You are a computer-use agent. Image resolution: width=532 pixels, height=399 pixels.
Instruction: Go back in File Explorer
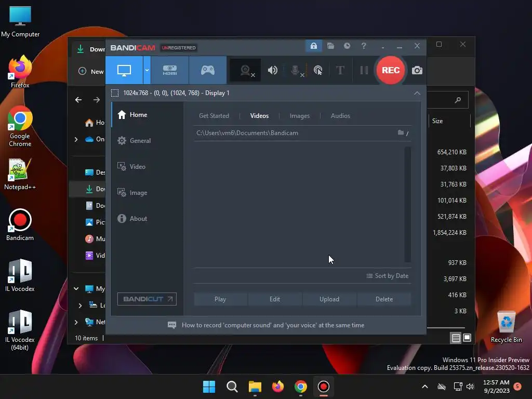78,100
